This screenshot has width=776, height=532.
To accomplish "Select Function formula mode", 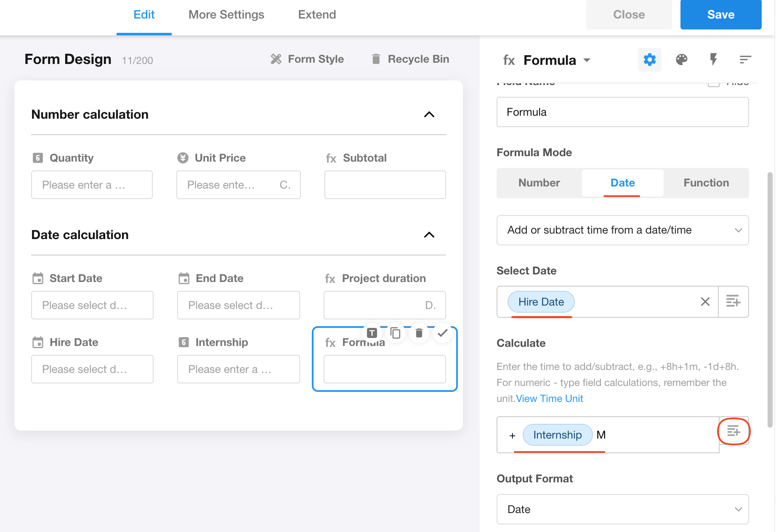I will pos(706,183).
